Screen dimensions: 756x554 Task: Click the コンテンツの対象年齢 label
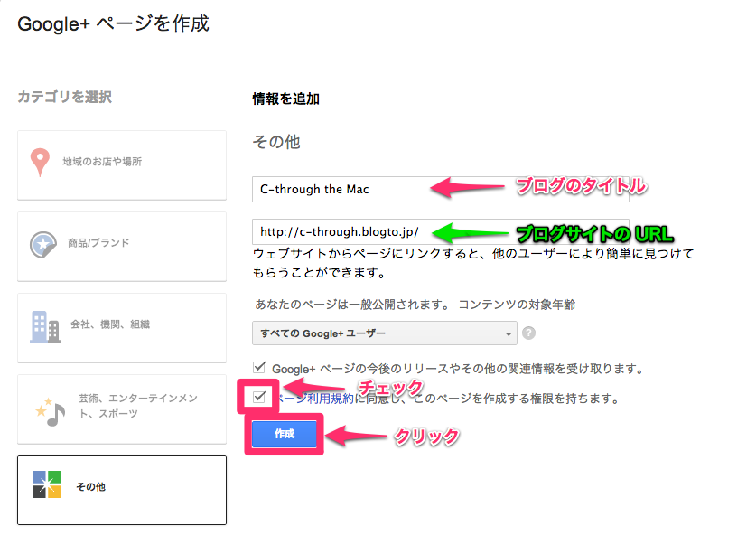517,305
